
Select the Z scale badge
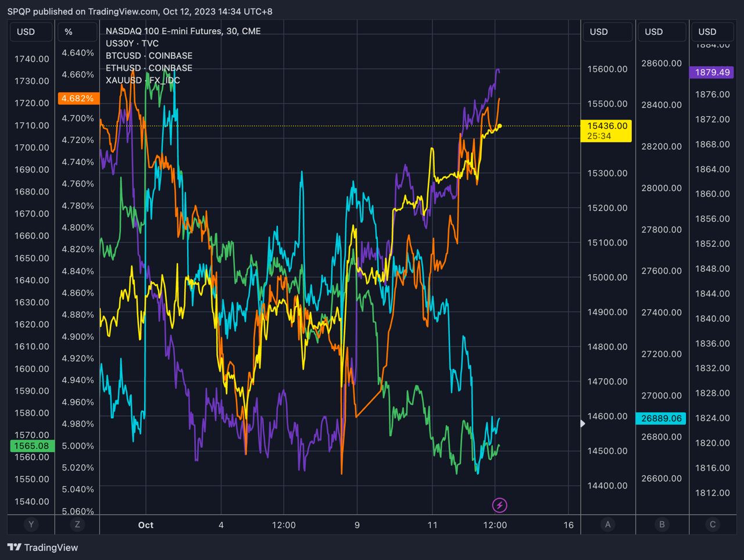77,525
